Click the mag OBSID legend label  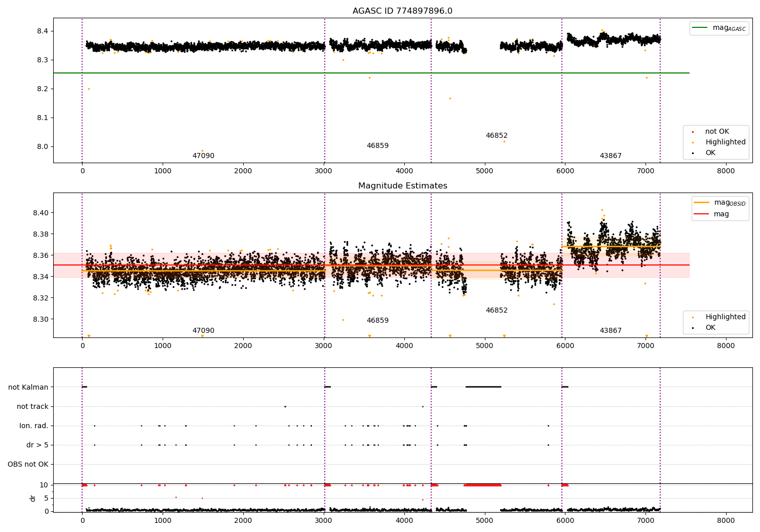730,203
